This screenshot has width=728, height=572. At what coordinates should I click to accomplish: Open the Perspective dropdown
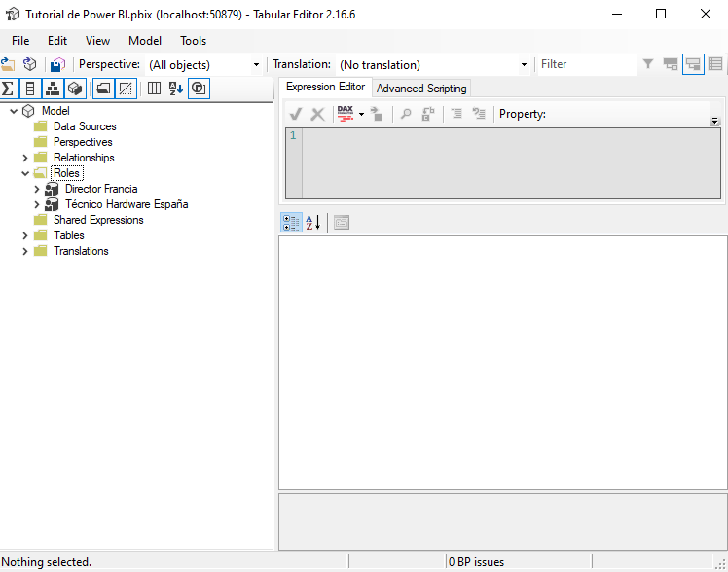pyautogui.click(x=256, y=65)
